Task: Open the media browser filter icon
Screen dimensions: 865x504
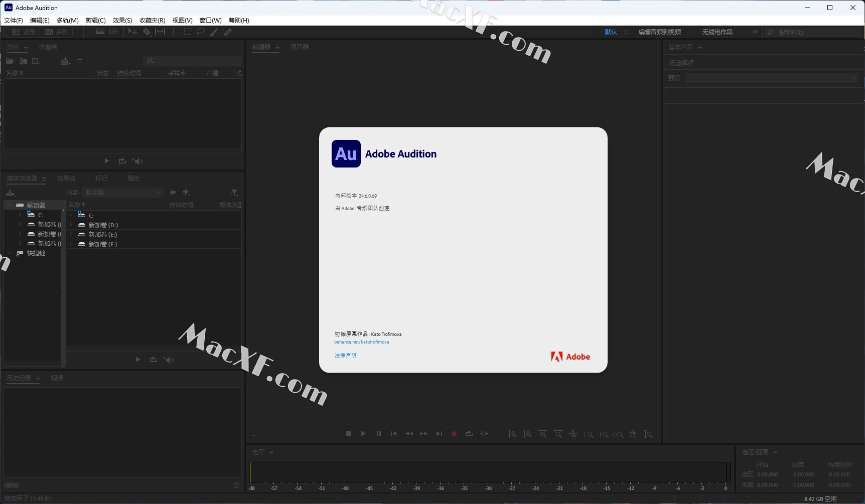Action: tap(234, 193)
